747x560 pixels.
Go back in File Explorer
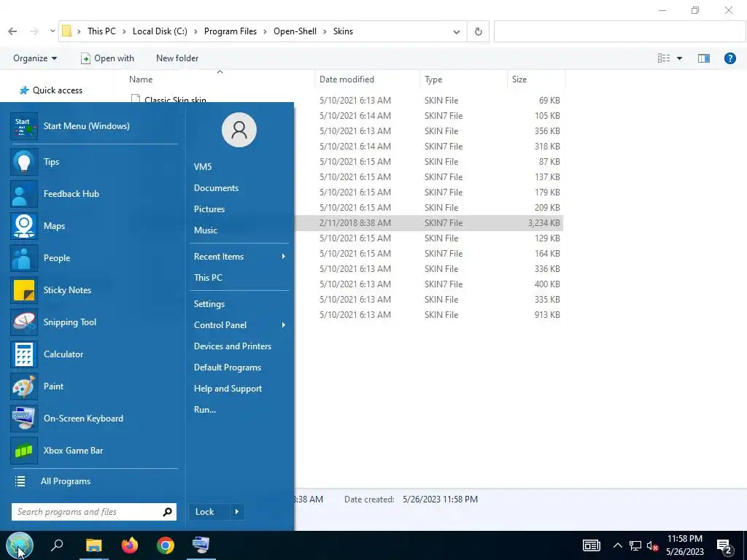tap(13, 31)
